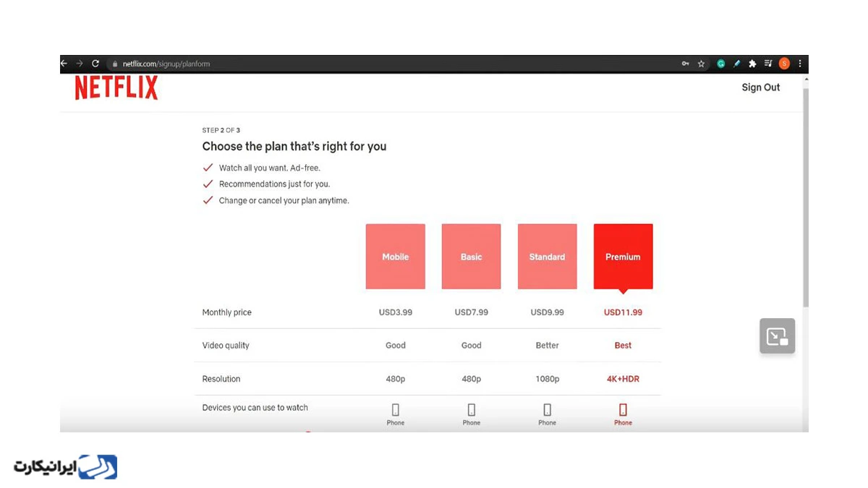Click the Choose the plan heading
Viewport: 868px width, 488px height.
294,146
